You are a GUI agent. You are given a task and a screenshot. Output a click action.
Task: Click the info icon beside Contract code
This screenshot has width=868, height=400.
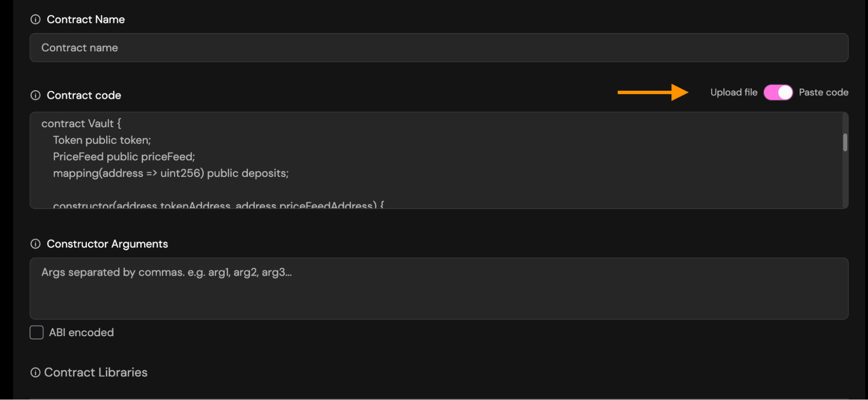point(36,96)
